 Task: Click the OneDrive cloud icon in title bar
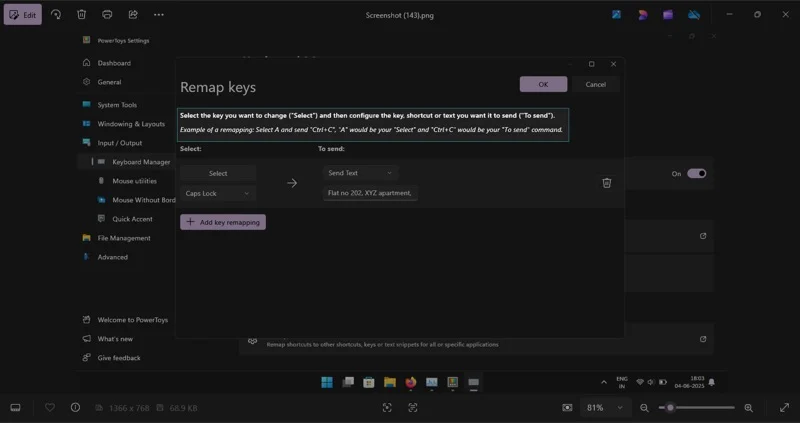pyautogui.click(x=694, y=15)
